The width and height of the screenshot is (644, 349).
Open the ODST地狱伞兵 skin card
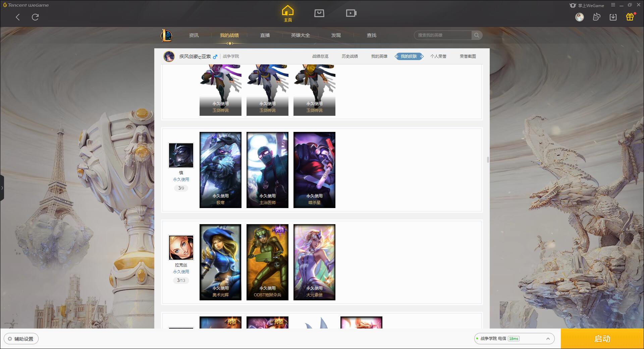point(267,262)
